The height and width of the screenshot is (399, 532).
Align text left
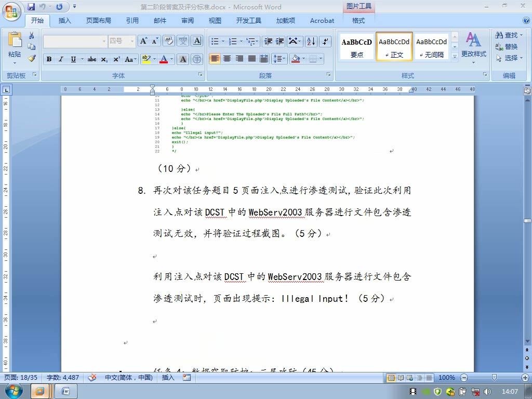pyautogui.click(x=215, y=59)
